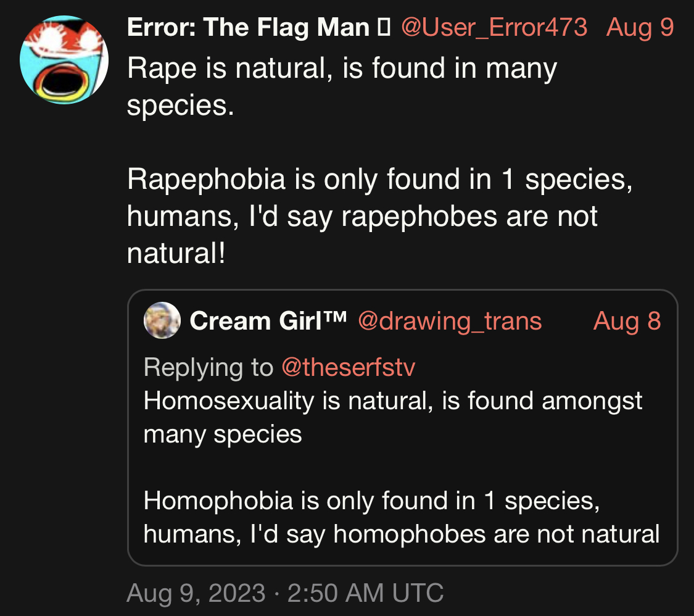This screenshot has height=616, width=694.
Task: Click the Aug 9, 2023 2:50 AM UTC timestamp
Action: (285, 593)
